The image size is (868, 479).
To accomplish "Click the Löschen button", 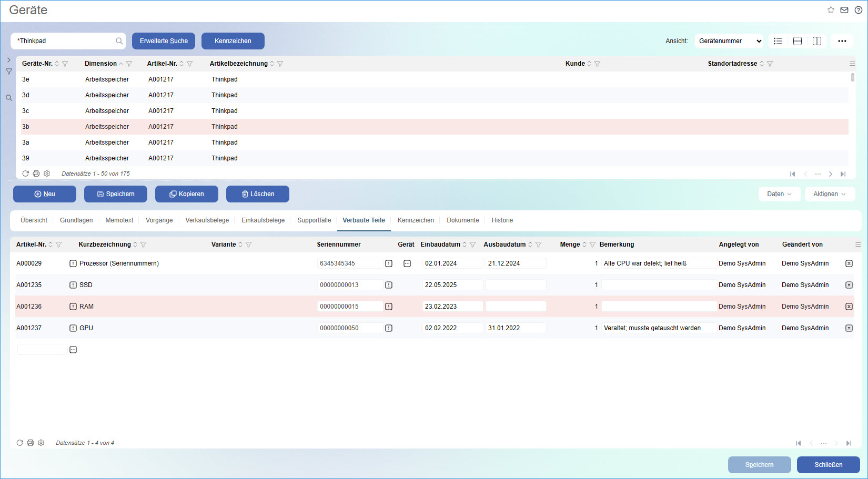I will coord(258,194).
